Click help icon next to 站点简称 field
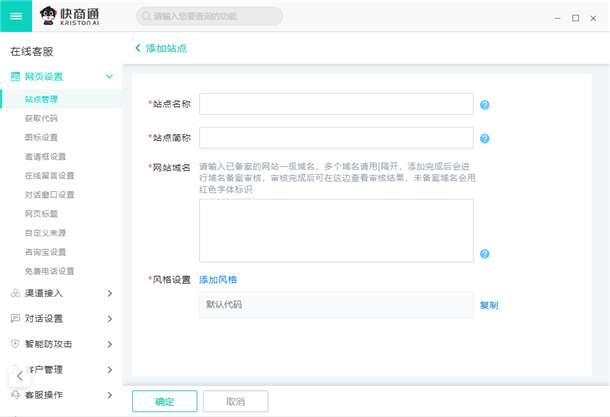Image resolution: width=610 pixels, height=417 pixels. point(484,139)
